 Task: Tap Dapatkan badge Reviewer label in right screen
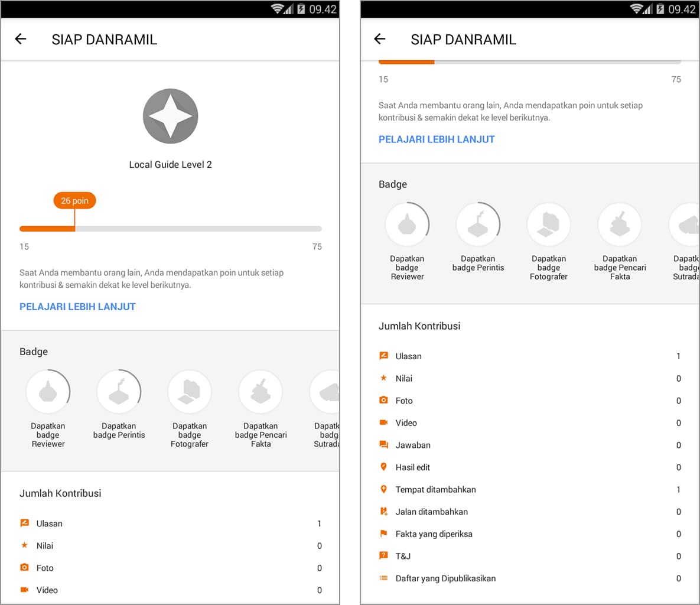coord(407,268)
